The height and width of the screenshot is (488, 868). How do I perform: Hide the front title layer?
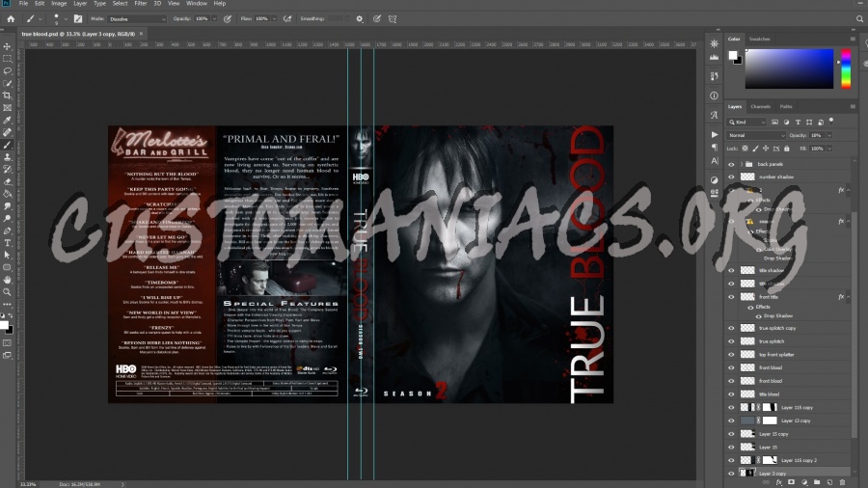point(731,297)
